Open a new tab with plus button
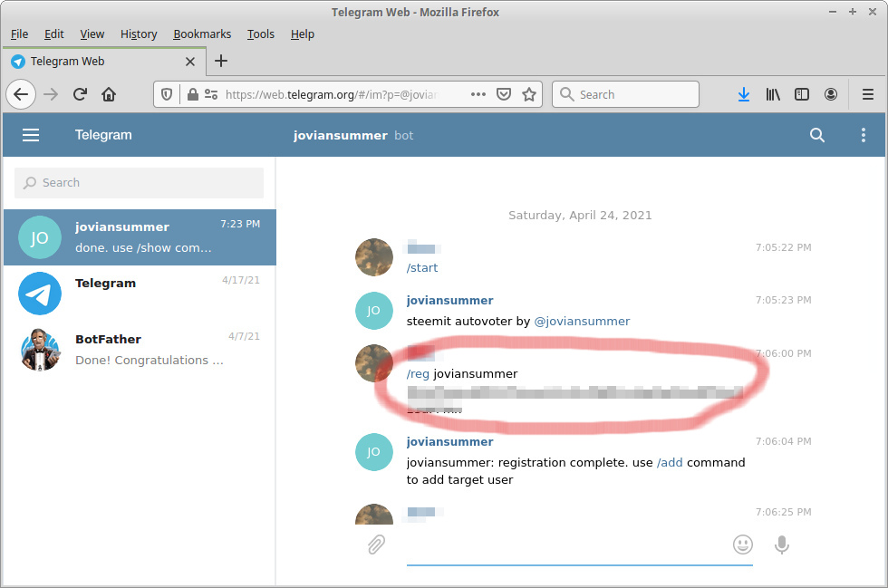888x588 pixels. click(x=221, y=61)
